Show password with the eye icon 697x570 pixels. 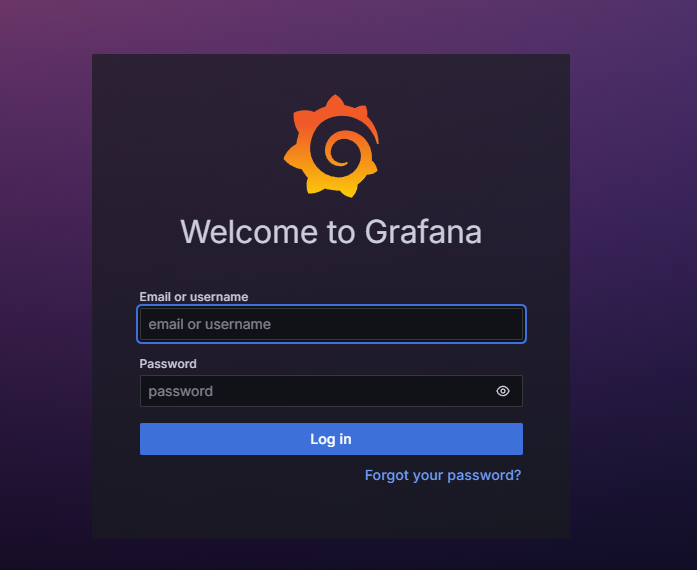point(503,391)
